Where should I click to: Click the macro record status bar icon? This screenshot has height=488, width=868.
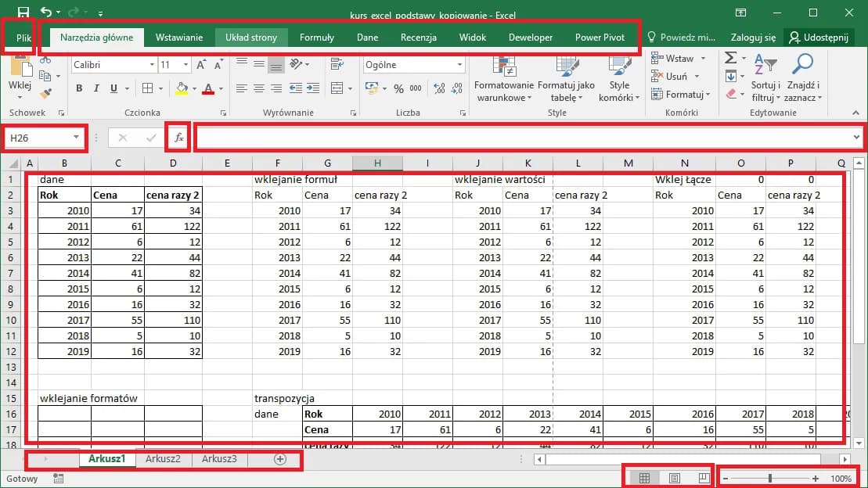pyautogui.click(x=58, y=478)
